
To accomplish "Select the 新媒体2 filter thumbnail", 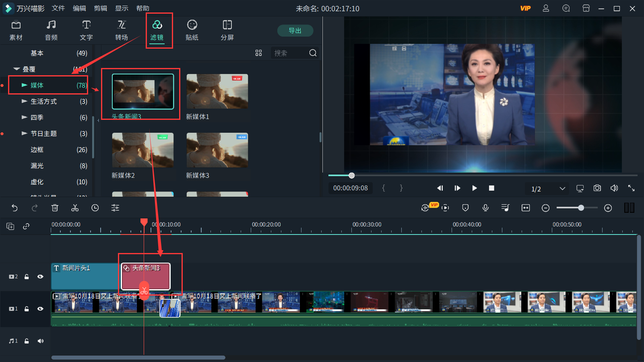I will (143, 150).
